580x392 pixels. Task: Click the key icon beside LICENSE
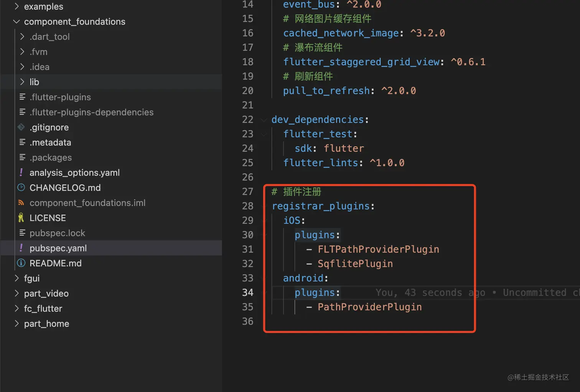(x=21, y=218)
